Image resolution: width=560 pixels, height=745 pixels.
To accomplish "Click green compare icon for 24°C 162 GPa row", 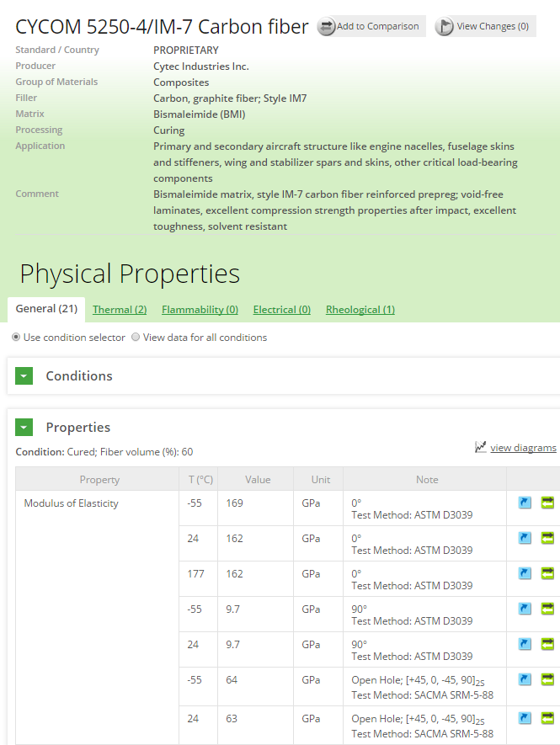I will point(547,538).
